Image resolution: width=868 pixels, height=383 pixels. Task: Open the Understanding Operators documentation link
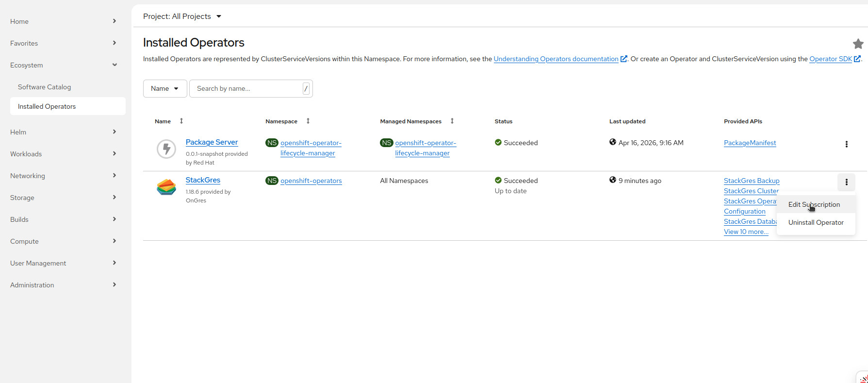point(556,59)
